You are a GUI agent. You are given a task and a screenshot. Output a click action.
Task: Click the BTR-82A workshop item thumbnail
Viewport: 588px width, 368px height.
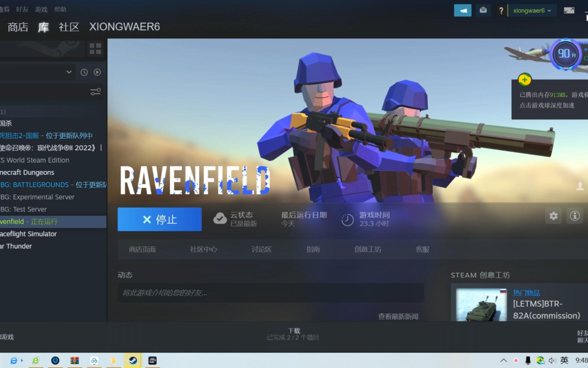tap(480, 304)
